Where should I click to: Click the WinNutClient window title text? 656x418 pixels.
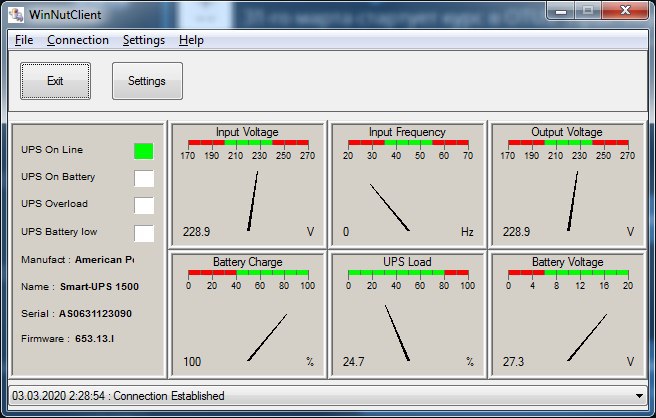coord(65,15)
